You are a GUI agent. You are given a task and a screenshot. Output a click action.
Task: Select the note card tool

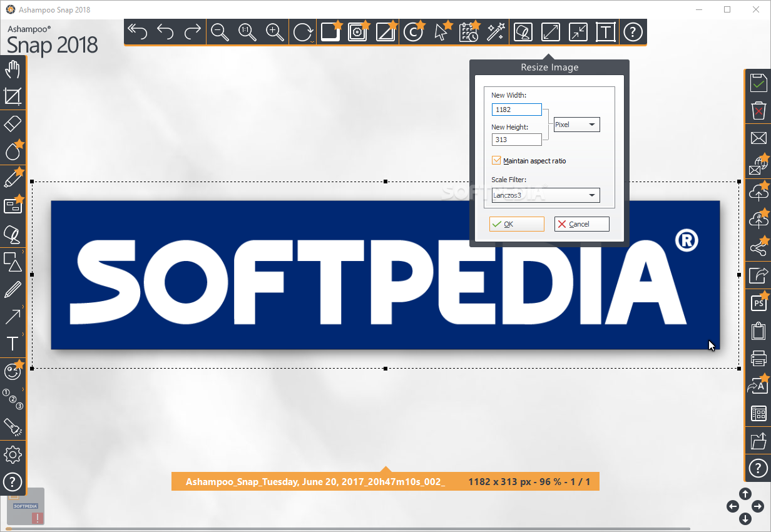[x=13, y=205]
